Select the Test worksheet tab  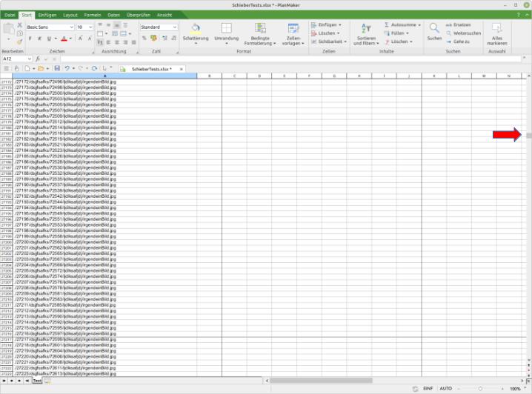pyautogui.click(x=37, y=381)
